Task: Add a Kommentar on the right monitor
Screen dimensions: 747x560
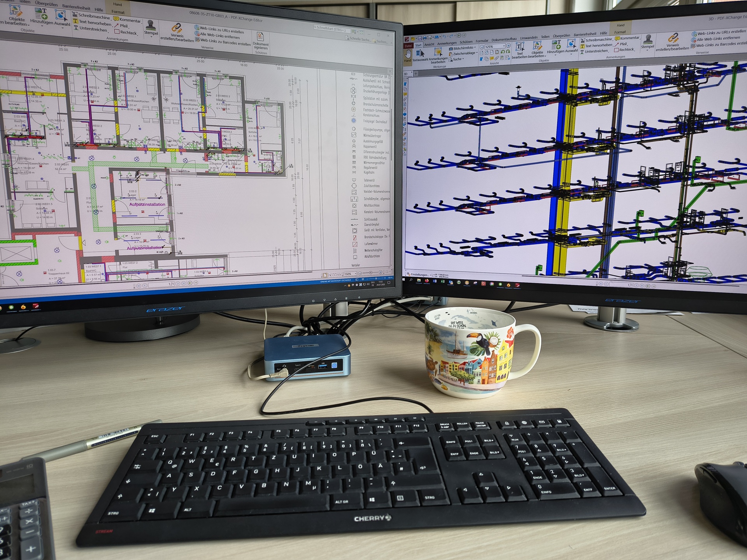Action: coord(627,38)
